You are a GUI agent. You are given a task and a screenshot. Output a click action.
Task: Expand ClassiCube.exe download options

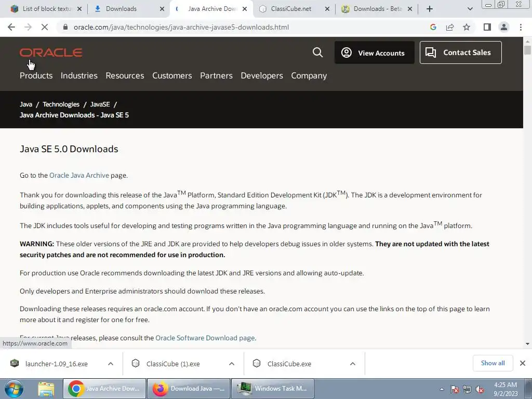[x=353, y=364]
